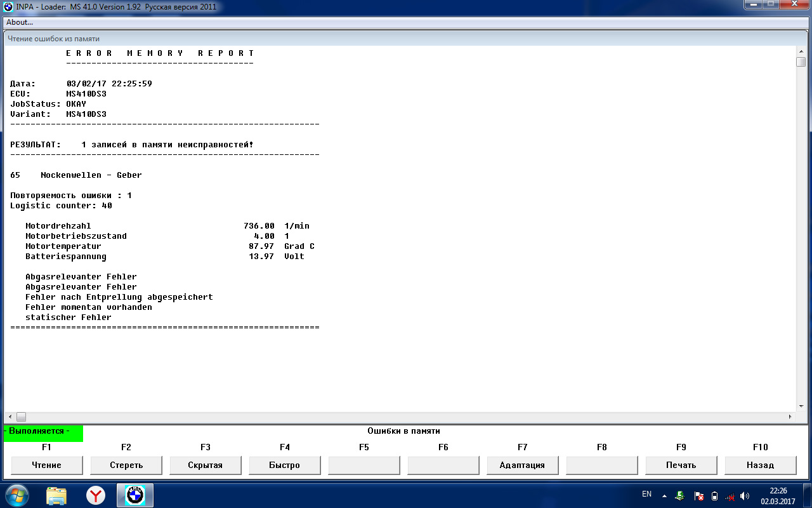Click the vertical scrollbar up arrow
The height and width of the screenshot is (508, 812).
[801, 51]
